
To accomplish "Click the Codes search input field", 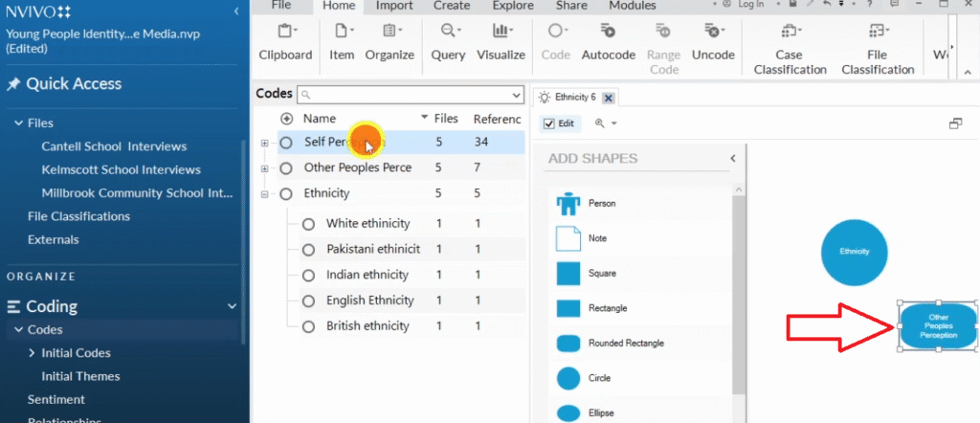I will [412, 95].
